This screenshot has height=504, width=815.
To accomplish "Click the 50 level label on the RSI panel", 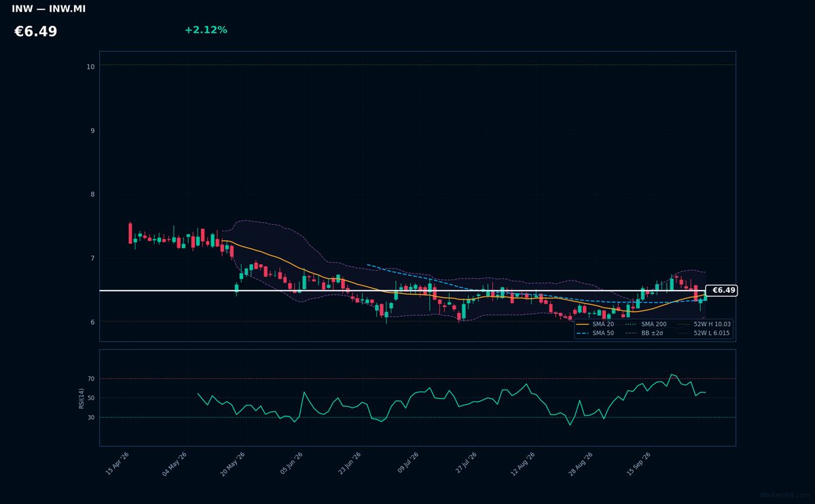I will click(x=91, y=398).
